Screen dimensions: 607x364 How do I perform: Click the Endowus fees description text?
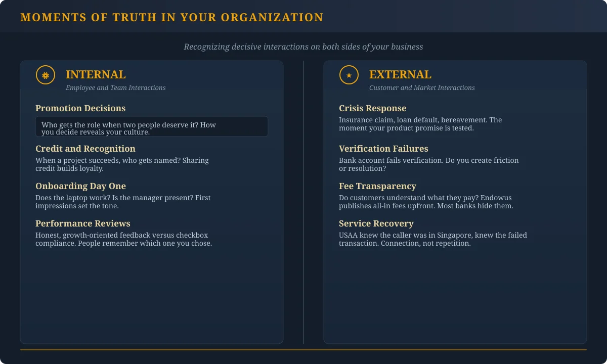pyautogui.click(x=426, y=202)
